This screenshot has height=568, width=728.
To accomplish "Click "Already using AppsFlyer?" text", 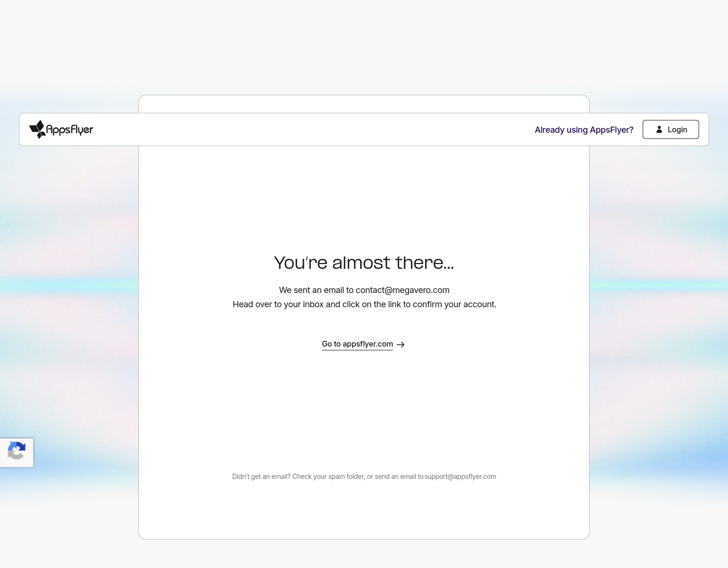I will (583, 130).
